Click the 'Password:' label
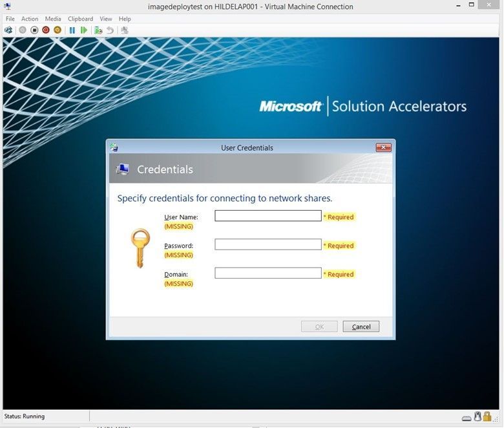The height and width of the screenshot is (428, 504). [x=179, y=246]
